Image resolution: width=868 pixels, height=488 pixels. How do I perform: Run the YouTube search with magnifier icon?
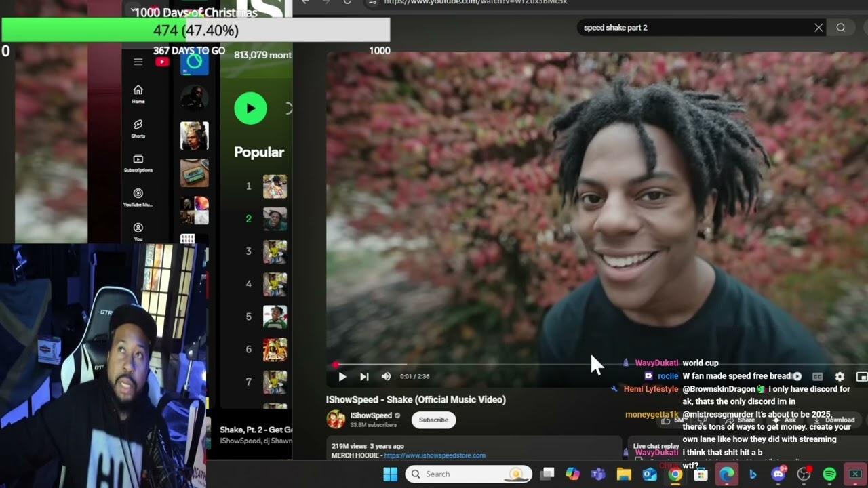pos(841,28)
